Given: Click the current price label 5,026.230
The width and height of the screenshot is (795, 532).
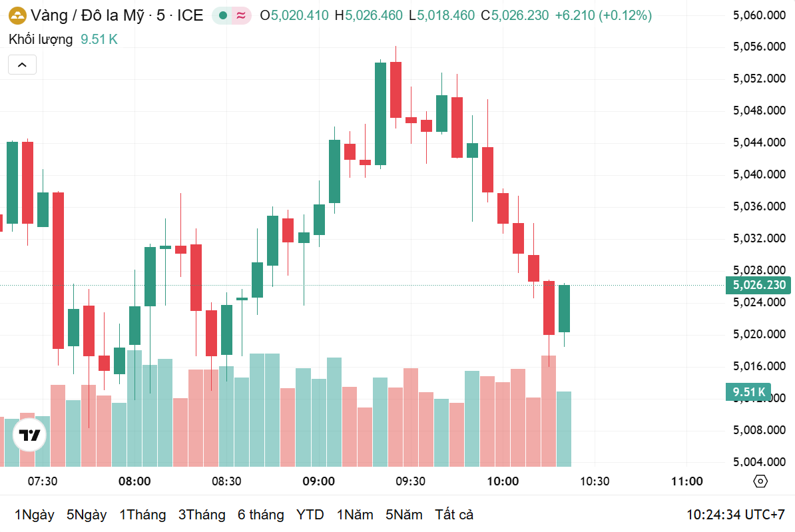Looking at the screenshot, I should (759, 285).
